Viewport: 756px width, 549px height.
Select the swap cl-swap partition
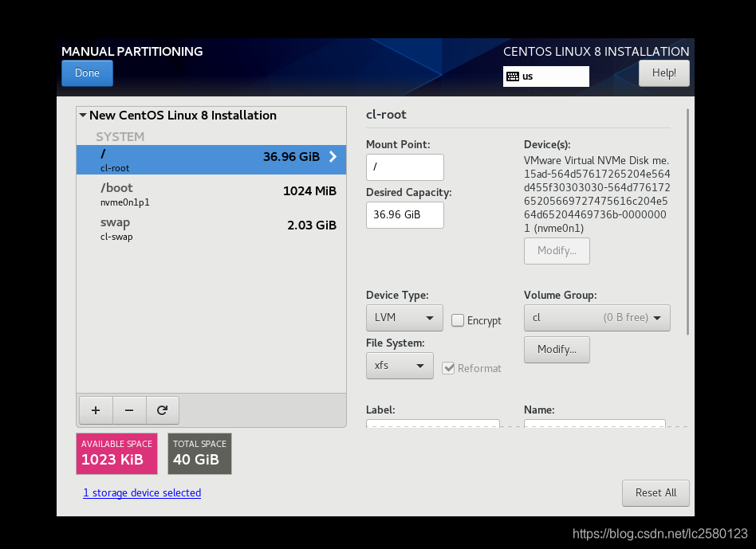tap(211, 229)
